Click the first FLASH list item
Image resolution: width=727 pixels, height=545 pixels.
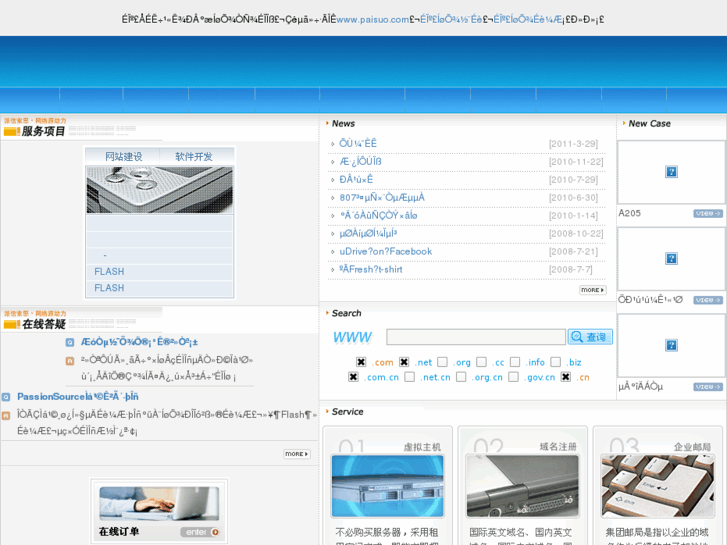(109, 272)
